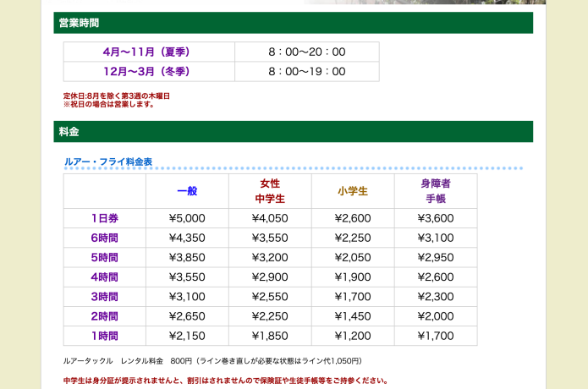Click the ¥3,200 price cell

point(270,257)
